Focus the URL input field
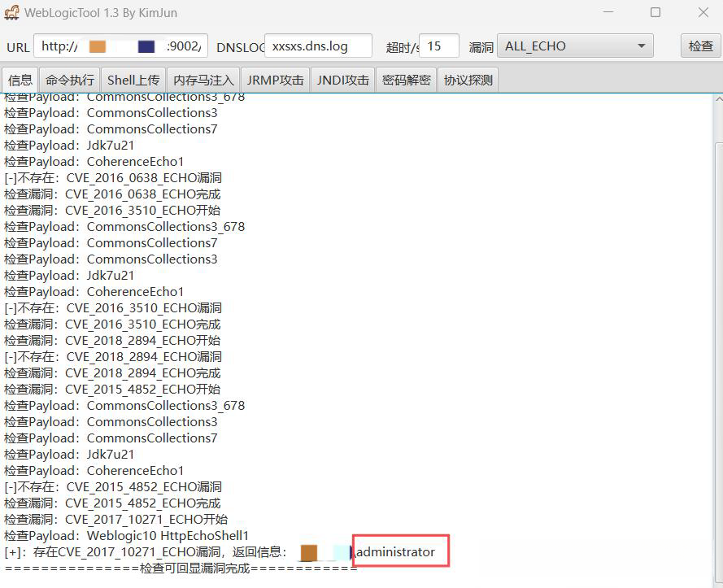 pyautogui.click(x=121, y=46)
